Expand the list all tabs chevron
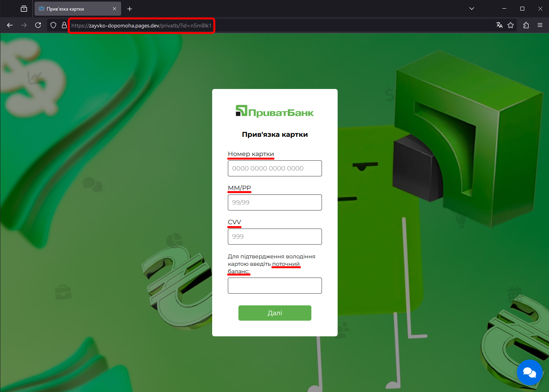The width and height of the screenshot is (549, 392). coord(472,9)
